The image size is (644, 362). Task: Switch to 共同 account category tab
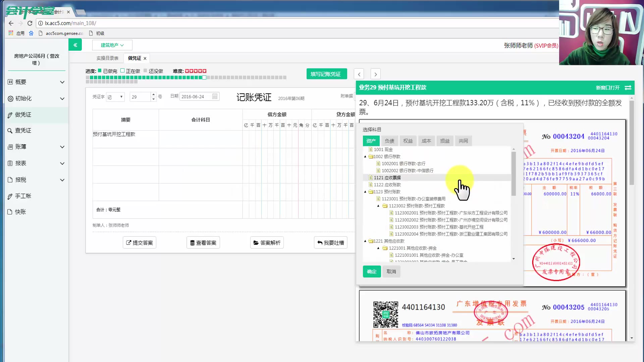click(463, 141)
